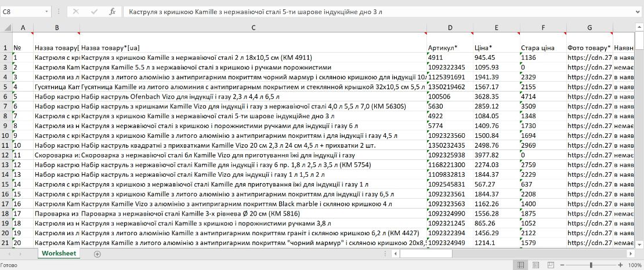This screenshot has width=644, height=270.
Task: Select column G header
Action: tap(589, 28)
